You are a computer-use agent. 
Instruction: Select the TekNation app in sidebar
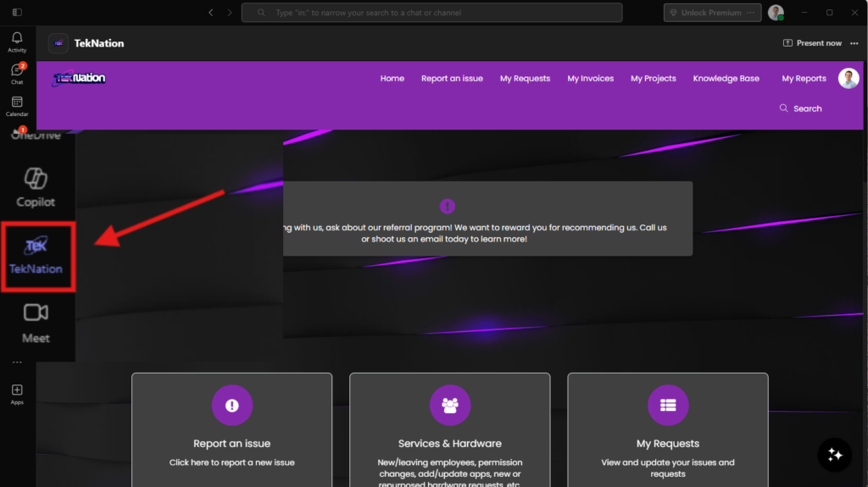36,256
